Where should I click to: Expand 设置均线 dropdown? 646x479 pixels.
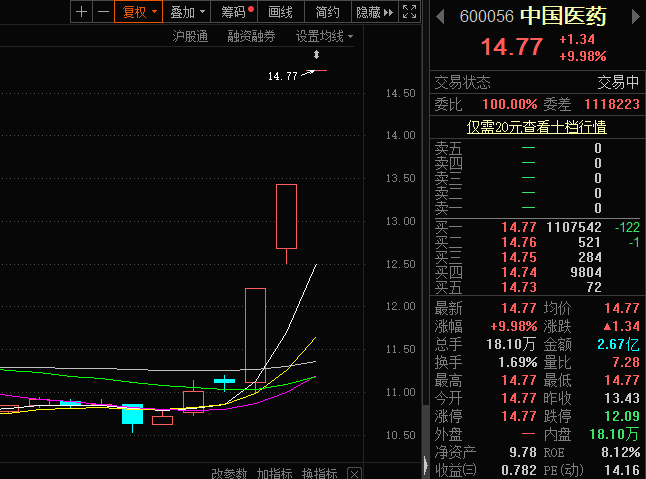[x=324, y=36]
